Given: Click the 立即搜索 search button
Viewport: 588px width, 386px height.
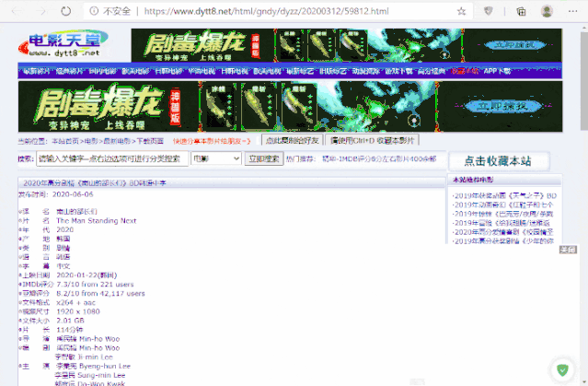Looking at the screenshot, I should point(263,159).
